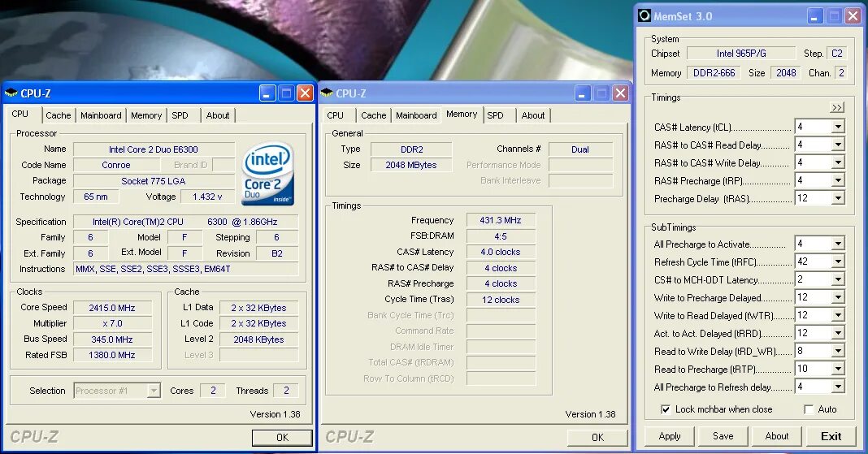This screenshot has width=868, height=454.
Task: Switch to the About tab in the Memory CPU-Z window
Action: 533,115
